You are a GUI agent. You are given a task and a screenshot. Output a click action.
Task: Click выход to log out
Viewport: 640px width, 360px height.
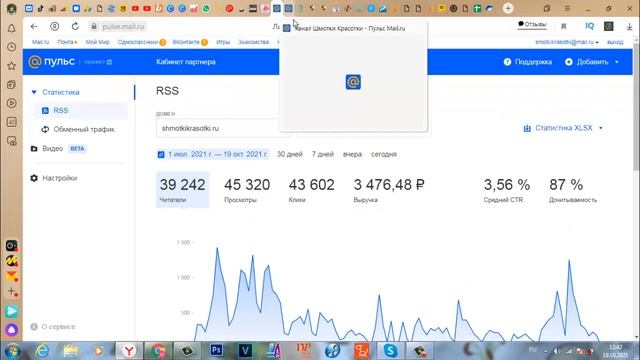615,42
